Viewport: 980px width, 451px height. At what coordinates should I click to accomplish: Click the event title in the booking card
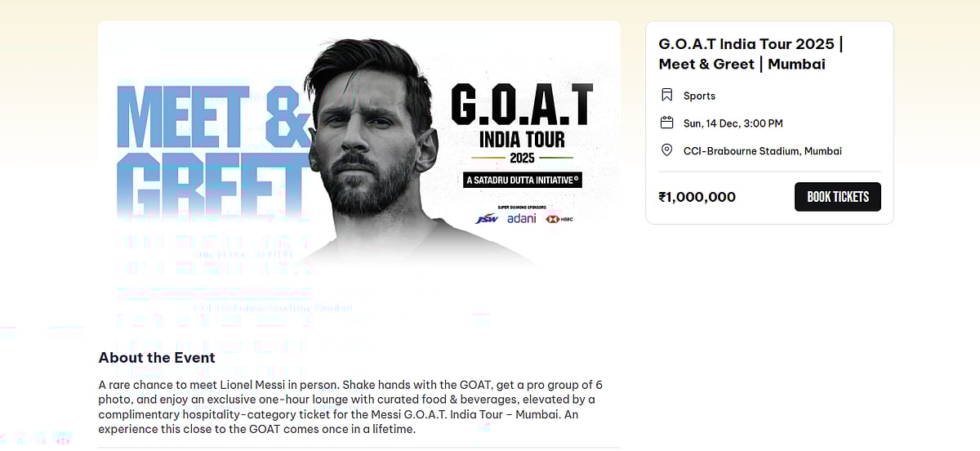[751, 54]
